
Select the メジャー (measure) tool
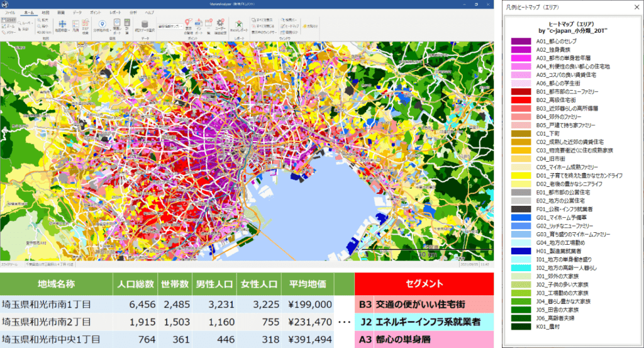[x=9, y=33]
